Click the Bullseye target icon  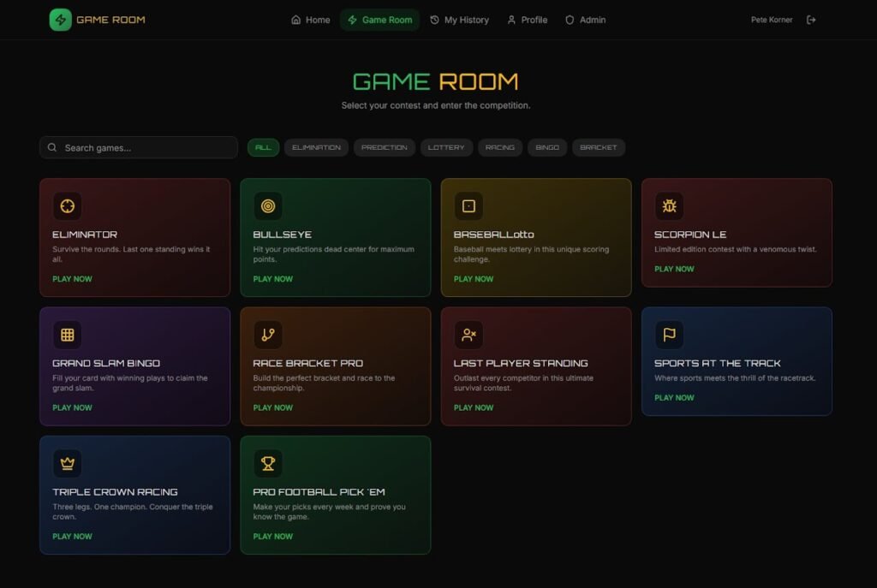click(x=268, y=205)
